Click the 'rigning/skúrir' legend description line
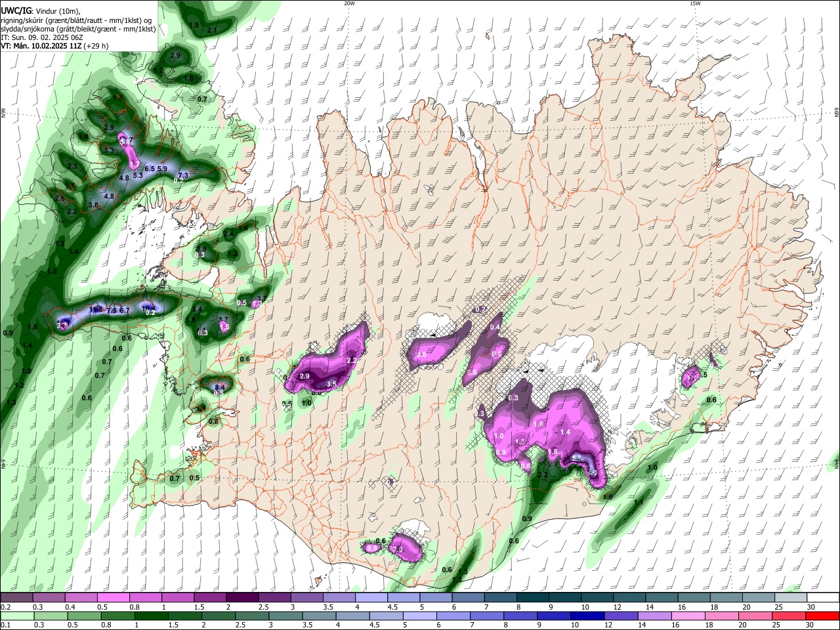The width and height of the screenshot is (840, 630). click(76, 20)
